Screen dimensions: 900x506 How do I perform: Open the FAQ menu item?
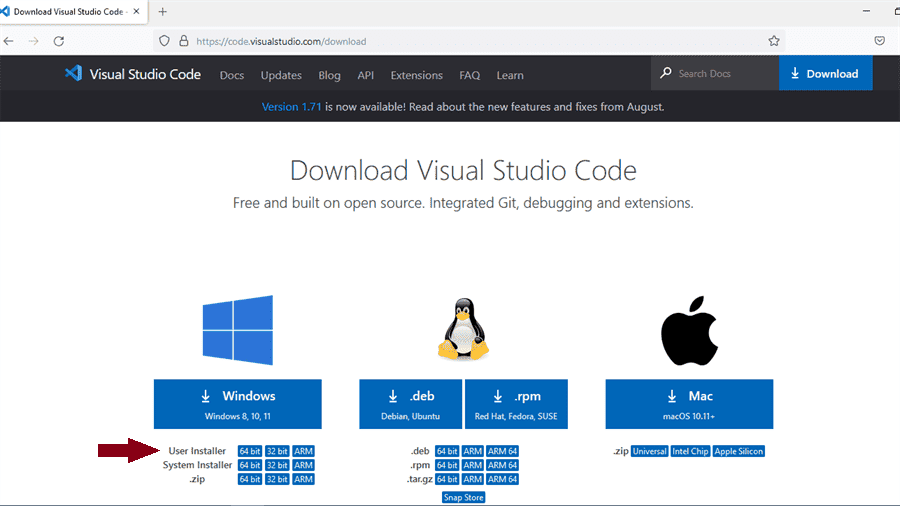470,75
